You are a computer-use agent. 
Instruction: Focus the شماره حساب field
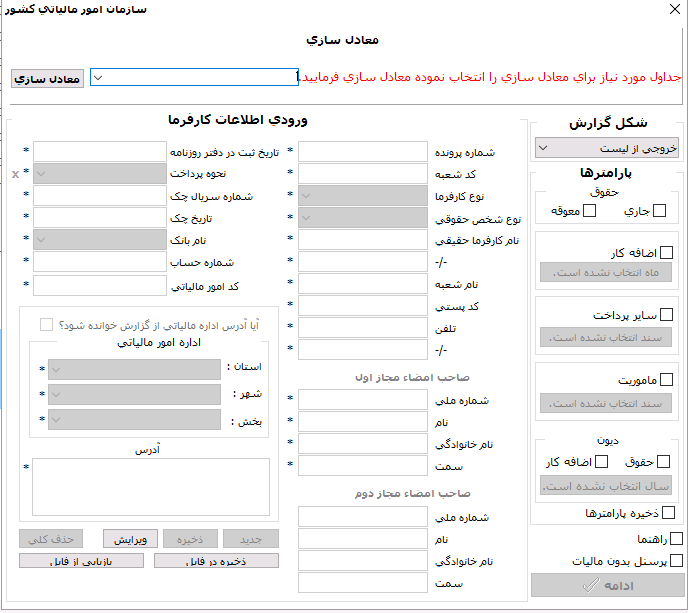coord(100,262)
